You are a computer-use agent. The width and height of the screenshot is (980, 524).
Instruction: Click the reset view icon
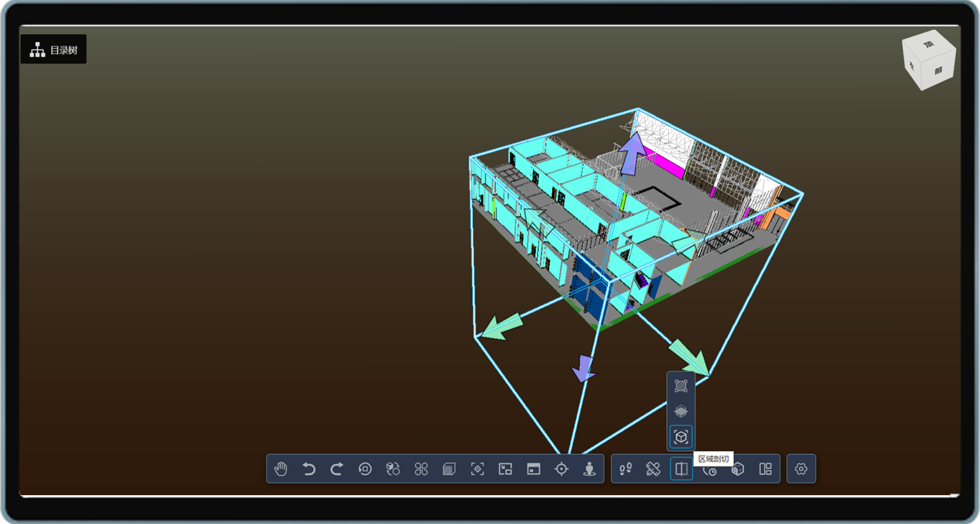[365, 469]
